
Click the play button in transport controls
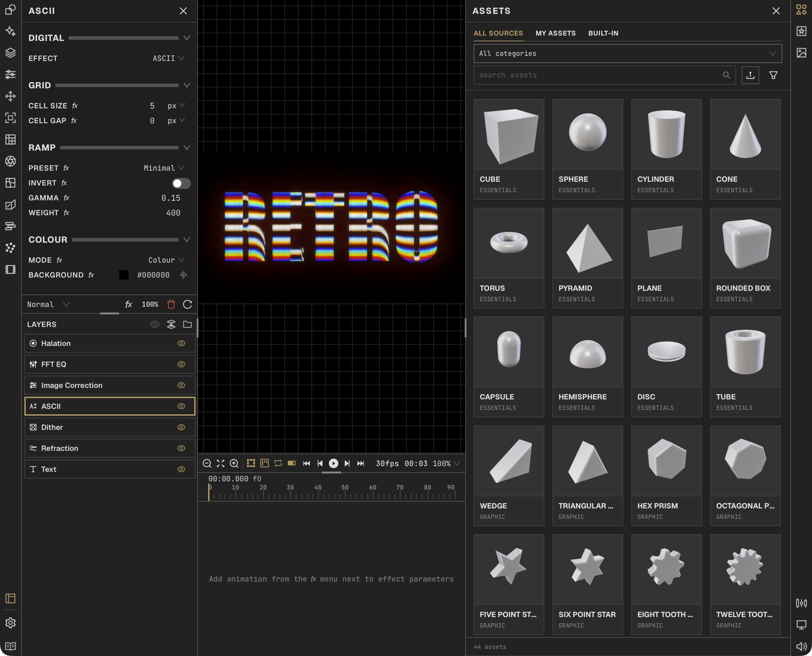pos(334,463)
